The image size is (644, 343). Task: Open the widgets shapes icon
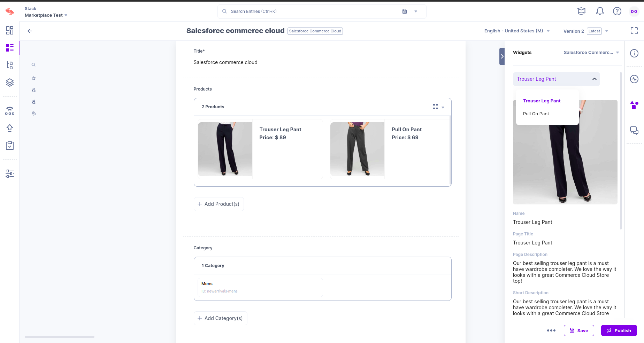pyautogui.click(x=634, y=105)
